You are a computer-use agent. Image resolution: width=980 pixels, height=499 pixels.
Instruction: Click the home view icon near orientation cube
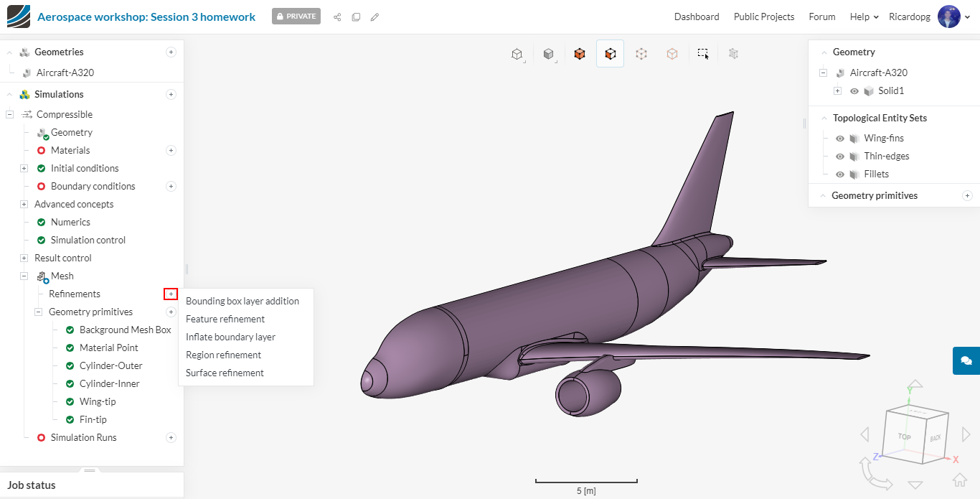point(959,480)
